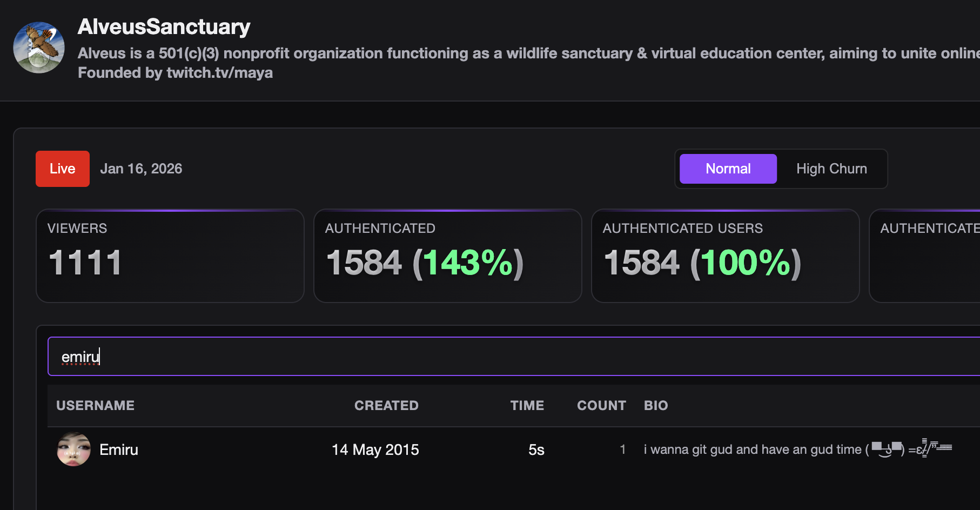980x510 pixels.
Task: Click Emiru's profile picture
Action: [73, 449]
